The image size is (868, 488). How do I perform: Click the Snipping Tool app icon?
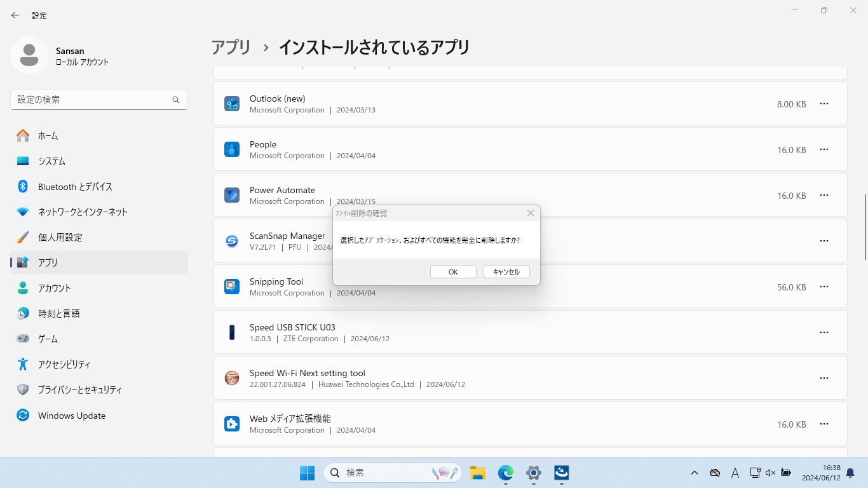(232, 287)
